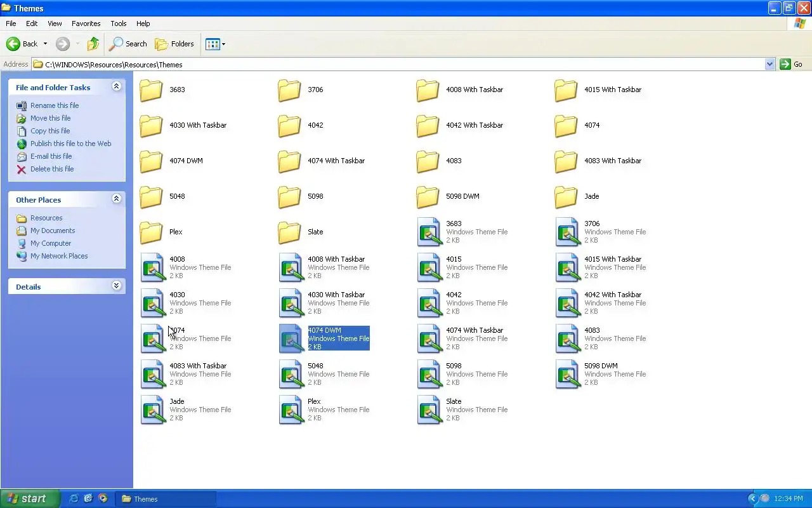The height and width of the screenshot is (508, 812).
Task: Open the Forward history dropdown arrow
Action: point(78,44)
